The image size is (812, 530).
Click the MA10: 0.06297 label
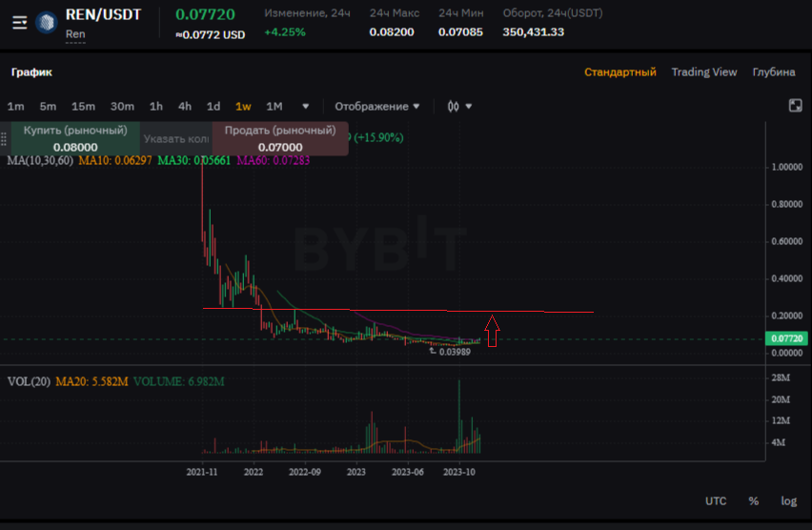click(115, 160)
